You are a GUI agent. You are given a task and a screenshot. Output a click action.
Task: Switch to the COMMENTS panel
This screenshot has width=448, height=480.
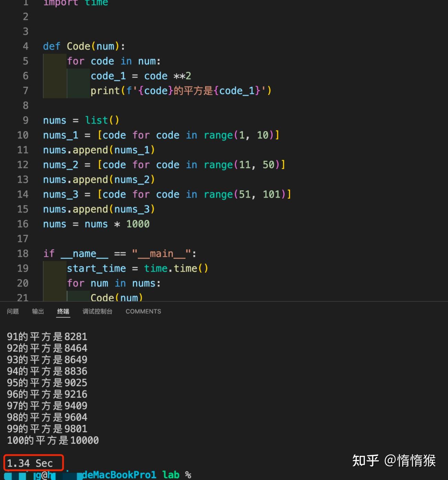tap(143, 311)
